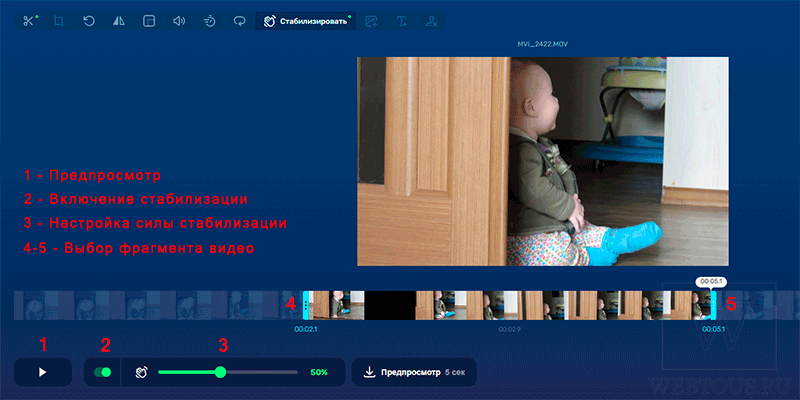This screenshot has width=800, height=400.
Task: Click the MVI_2422.MOV file name
Action: [x=543, y=44]
